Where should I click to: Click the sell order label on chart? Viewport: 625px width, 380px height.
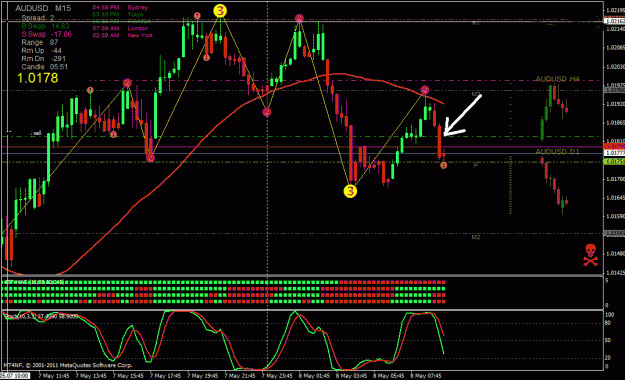pos(37,133)
